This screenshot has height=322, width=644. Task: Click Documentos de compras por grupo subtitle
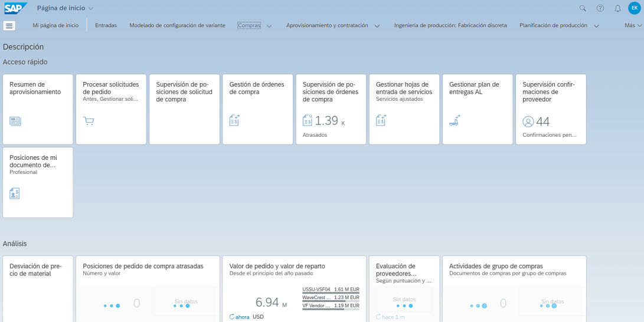508,273
